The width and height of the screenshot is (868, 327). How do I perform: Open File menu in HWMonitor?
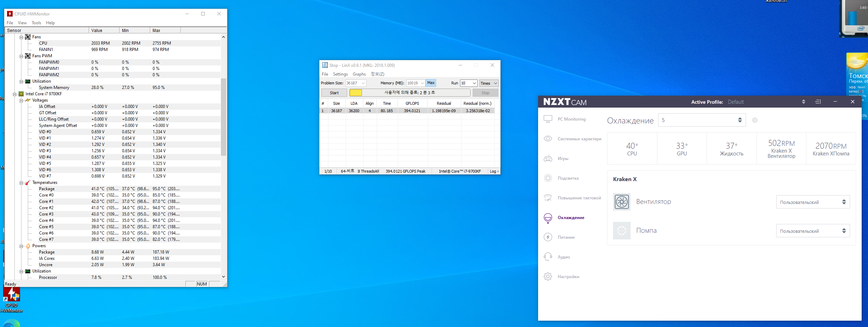(10, 23)
